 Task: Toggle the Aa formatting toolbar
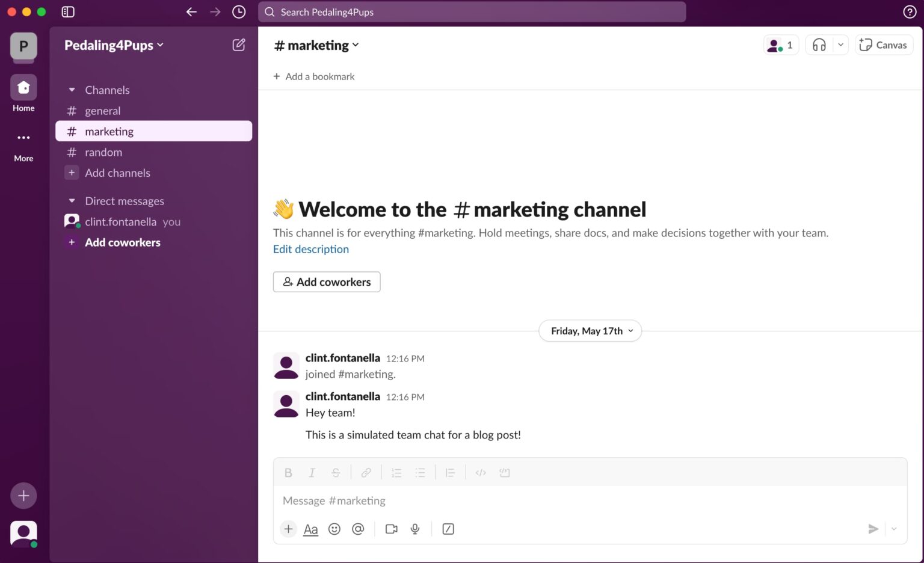click(x=310, y=529)
